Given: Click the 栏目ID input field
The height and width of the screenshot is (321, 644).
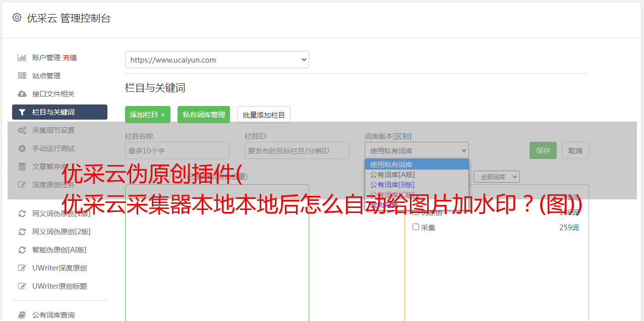Looking at the screenshot, I should pos(297,150).
